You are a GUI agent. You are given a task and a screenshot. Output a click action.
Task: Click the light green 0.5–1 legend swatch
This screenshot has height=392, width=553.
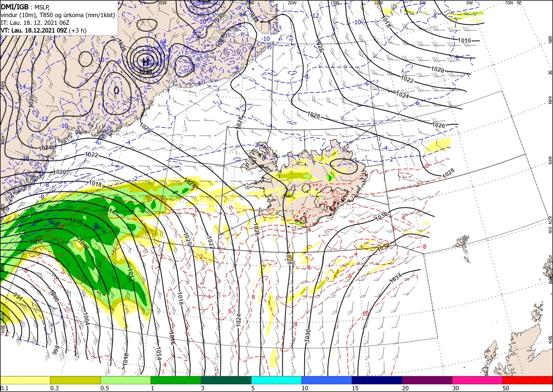point(126,380)
